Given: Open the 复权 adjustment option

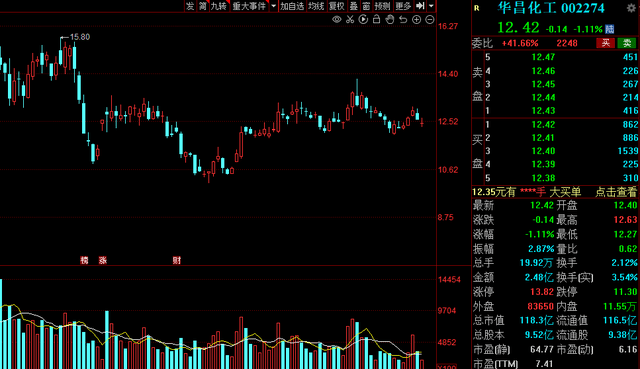Looking at the screenshot, I should (x=337, y=6).
